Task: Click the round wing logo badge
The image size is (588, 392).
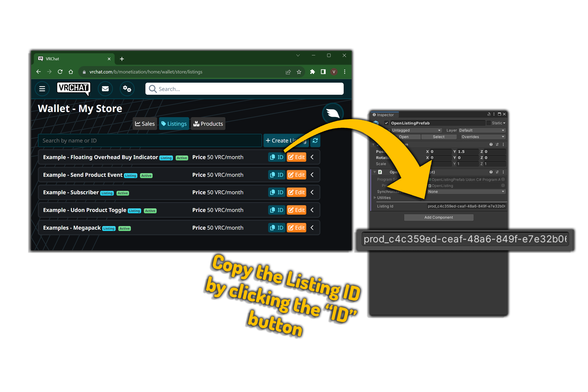Action: (x=333, y=113)
